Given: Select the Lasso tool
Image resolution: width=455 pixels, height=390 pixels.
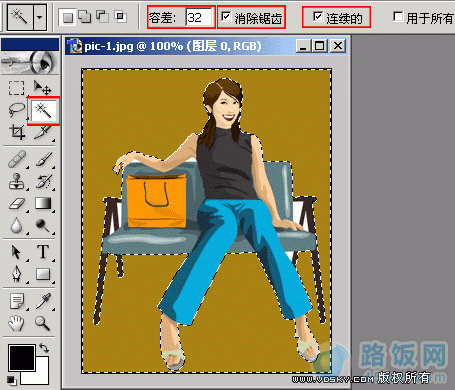Looking at the screenshot, I should [16, 110].
